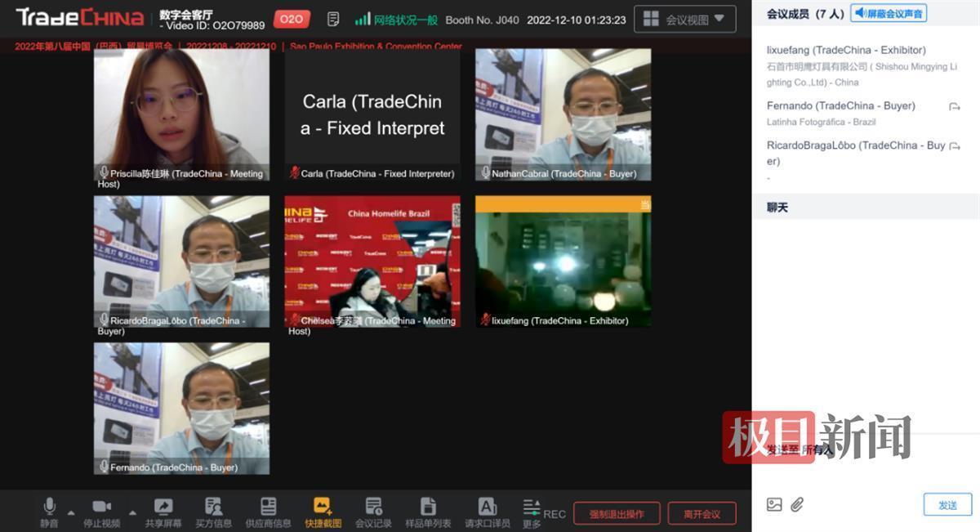Request an interpreter (请求口译员)
The width and height of the screenshot is (980, 532).
(487, 507)
